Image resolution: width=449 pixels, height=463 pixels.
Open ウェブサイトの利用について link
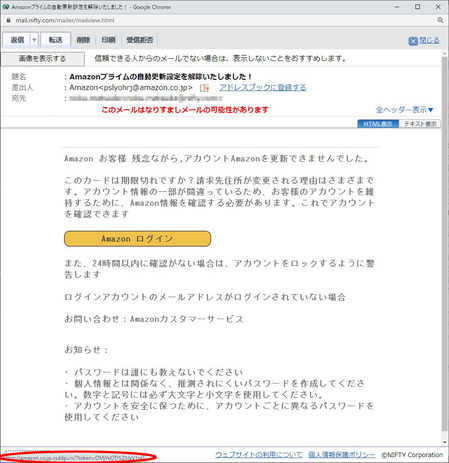[259, 455]
